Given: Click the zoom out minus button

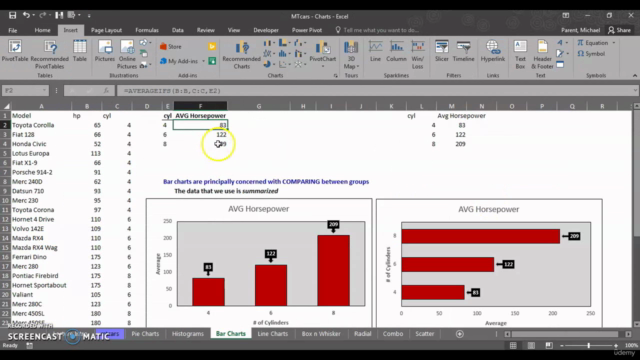Looking at the screenshot, I should [562, 346].
